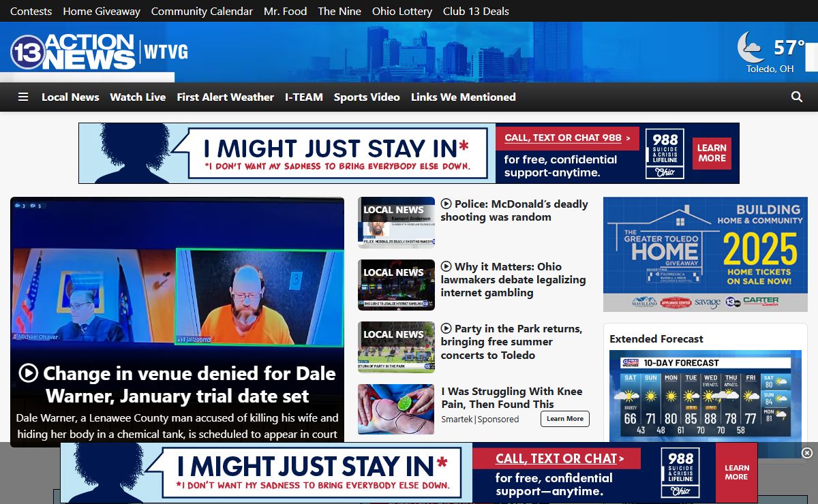
Task: Open Dale Warner change in venue headline
Action: [x=177, y=385]
